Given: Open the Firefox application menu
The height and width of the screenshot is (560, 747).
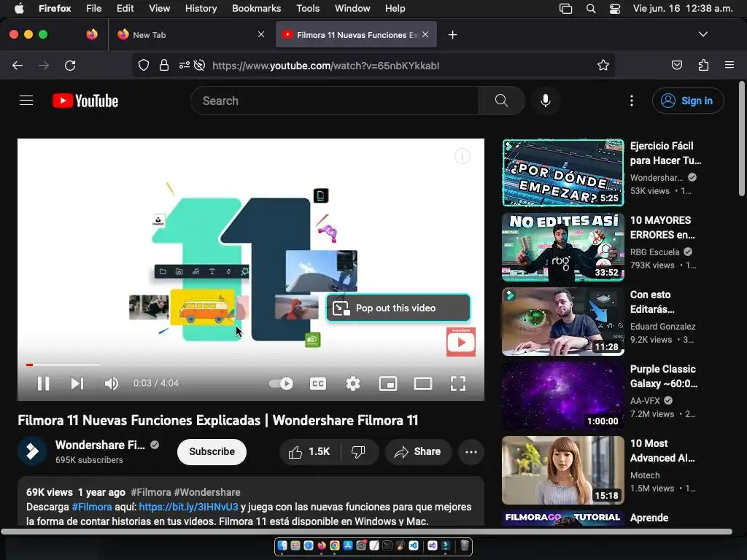Looking at the screenshot, I should click(729, 65).
